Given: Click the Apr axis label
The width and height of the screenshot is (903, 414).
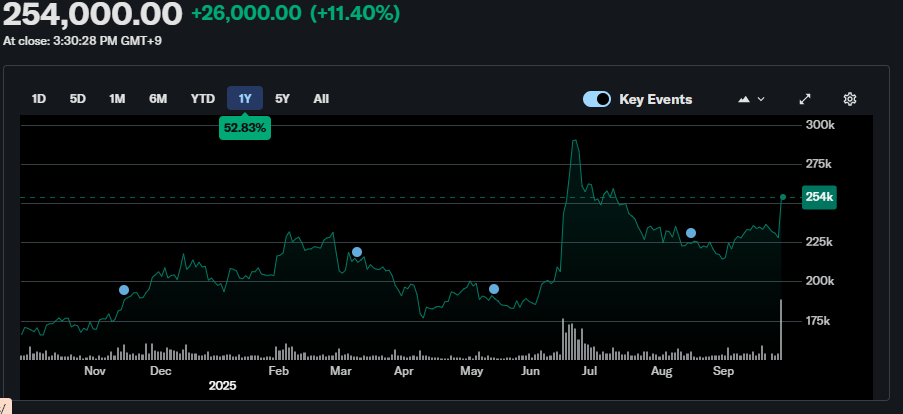Looking at the screenshot, I should click(x=403, y=371).
